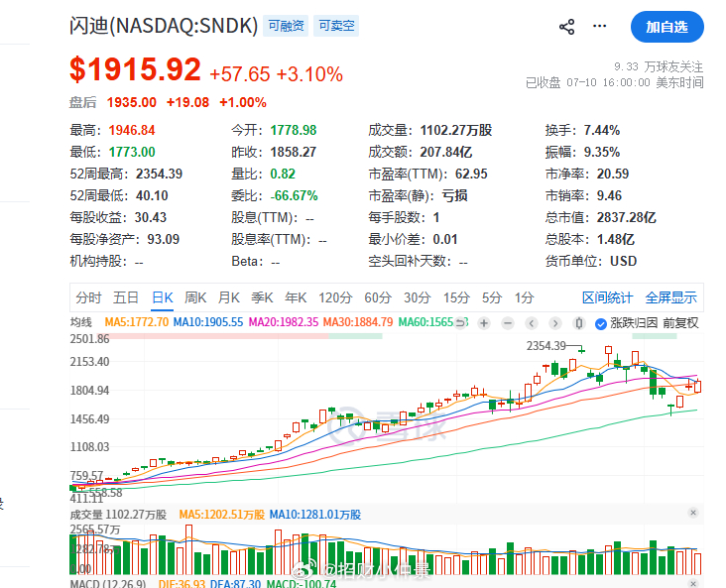Click the 52周最高 value 2354.39
Viewport: 726px width, 588px height.
[159, 175]
